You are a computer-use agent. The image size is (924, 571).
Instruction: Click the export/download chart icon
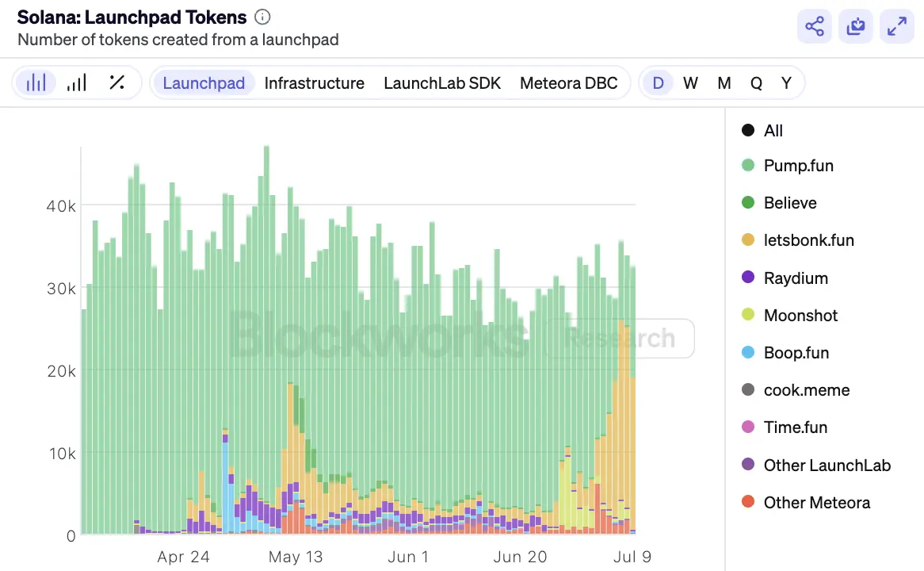pos(855,26)
